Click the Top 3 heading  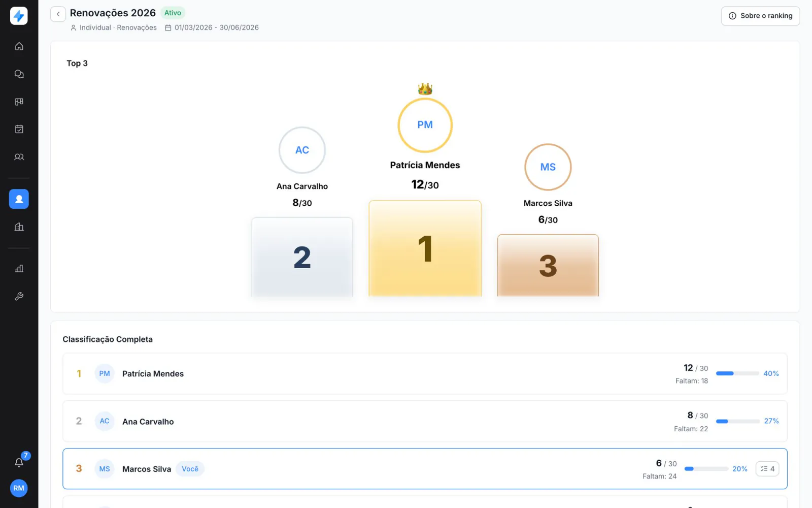[77, 63]
